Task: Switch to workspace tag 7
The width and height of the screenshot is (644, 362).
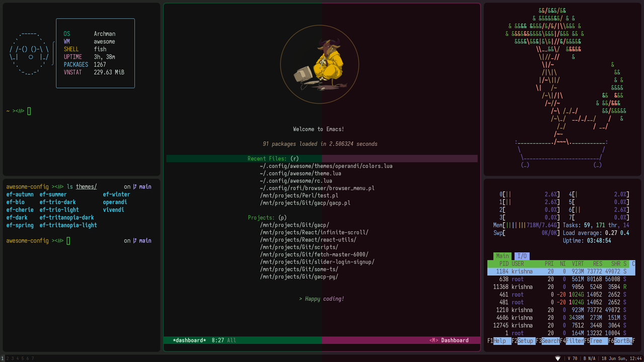Action: pyautogui.click(x=33, y=358)
